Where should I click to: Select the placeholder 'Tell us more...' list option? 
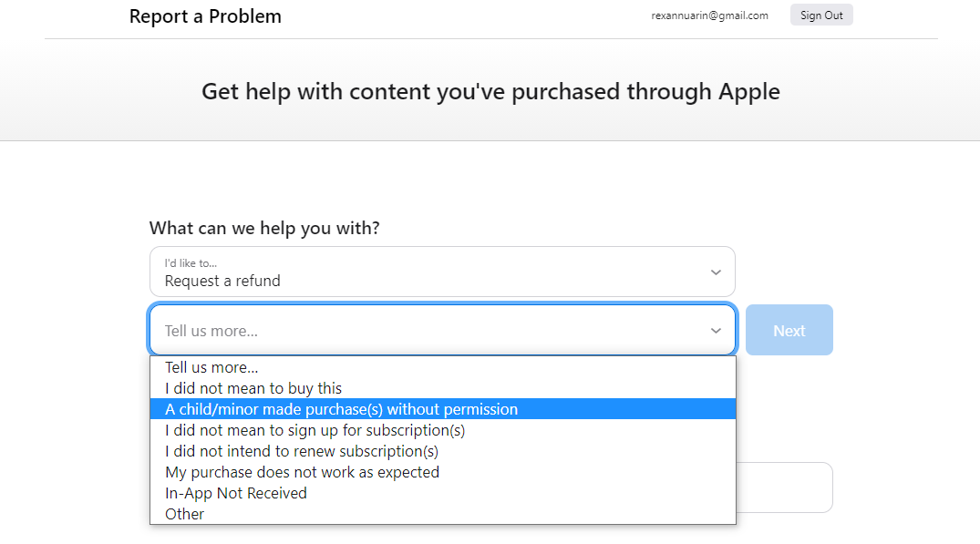[211, 367]
